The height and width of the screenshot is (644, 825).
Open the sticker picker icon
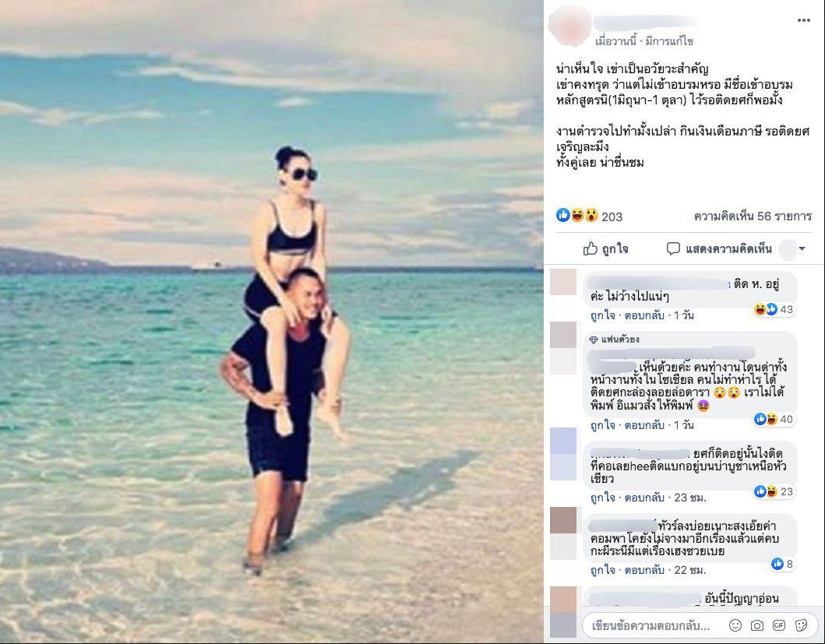[x=801, y=625]
